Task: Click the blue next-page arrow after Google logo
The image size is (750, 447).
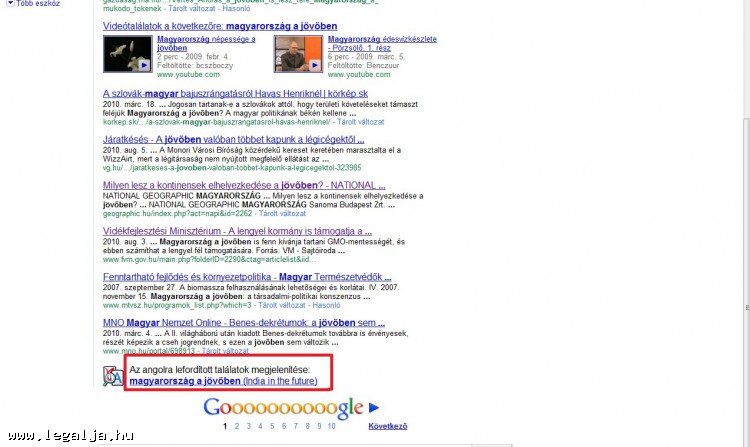Action: click(374, 407)
